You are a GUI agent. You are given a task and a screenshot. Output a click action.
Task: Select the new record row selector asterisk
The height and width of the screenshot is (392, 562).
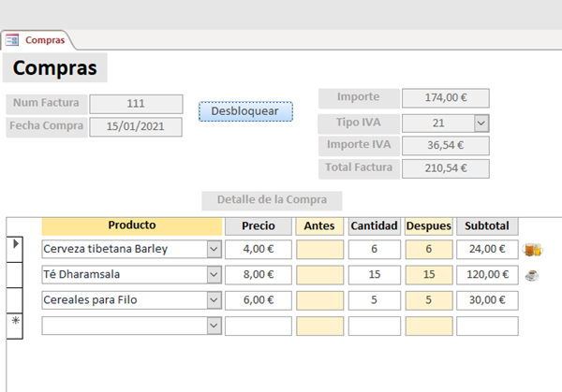pyautogui.click(x=15, y=323)
